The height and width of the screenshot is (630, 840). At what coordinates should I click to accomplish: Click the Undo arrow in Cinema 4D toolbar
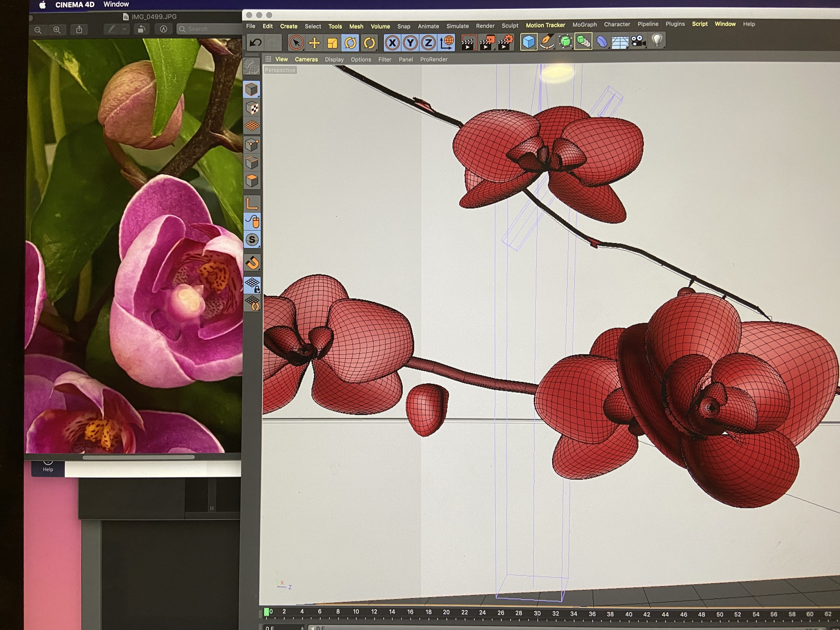[256, 43]
